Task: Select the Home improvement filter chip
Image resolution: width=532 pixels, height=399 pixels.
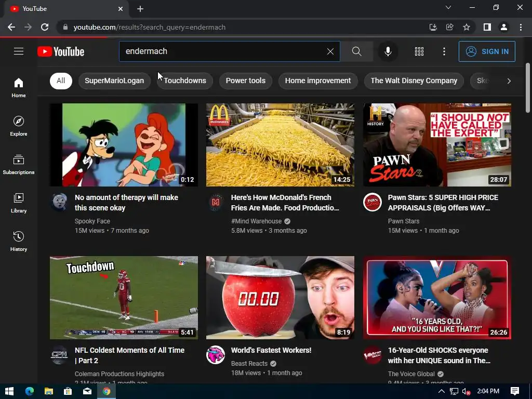Action: coord(318,81)
